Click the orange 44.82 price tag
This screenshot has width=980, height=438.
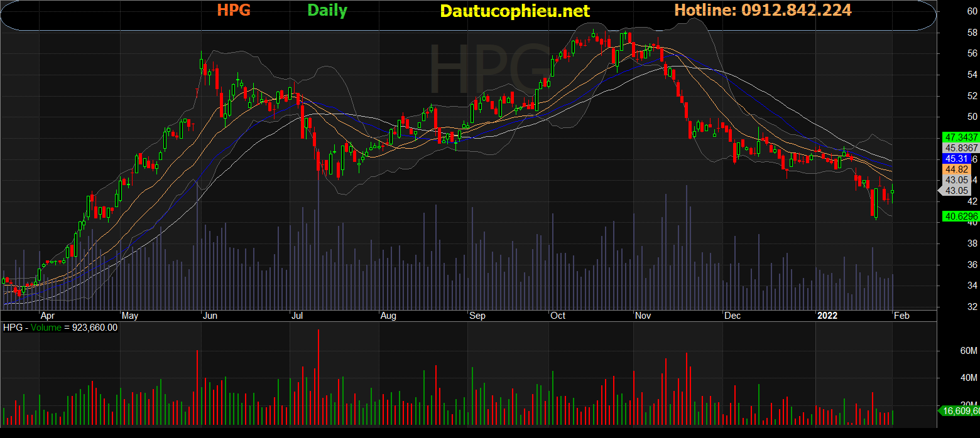[955, 169]
